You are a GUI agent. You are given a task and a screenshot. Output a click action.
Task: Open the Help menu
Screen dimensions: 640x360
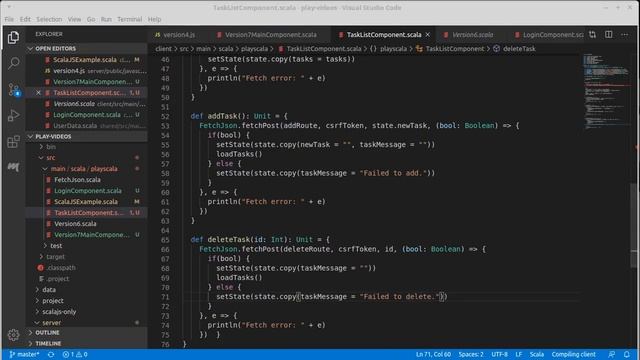pos(154,19)
